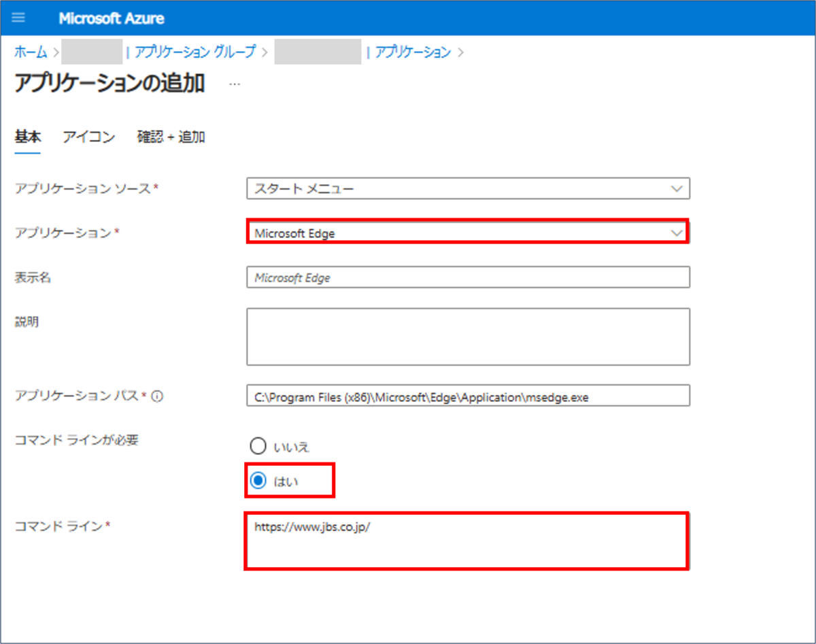Open the ellipsis menu next to アプリケーションの追加

pos(235,84)
